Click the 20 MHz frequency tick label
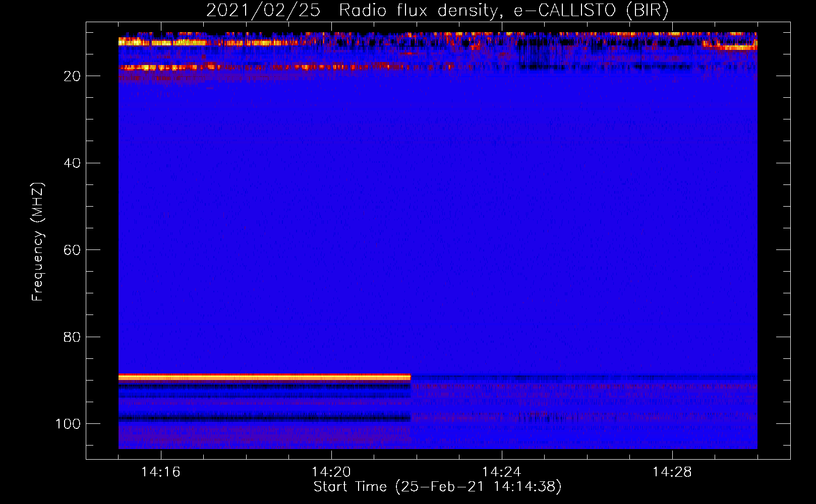 tap(72, 76)
